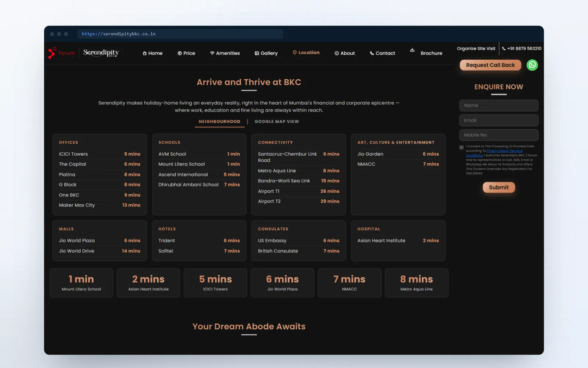The width and height of the screenshot is (588, 368).
Task: Click the 2 mins Asian Heart Institute card
Action: tap(148, 283)
